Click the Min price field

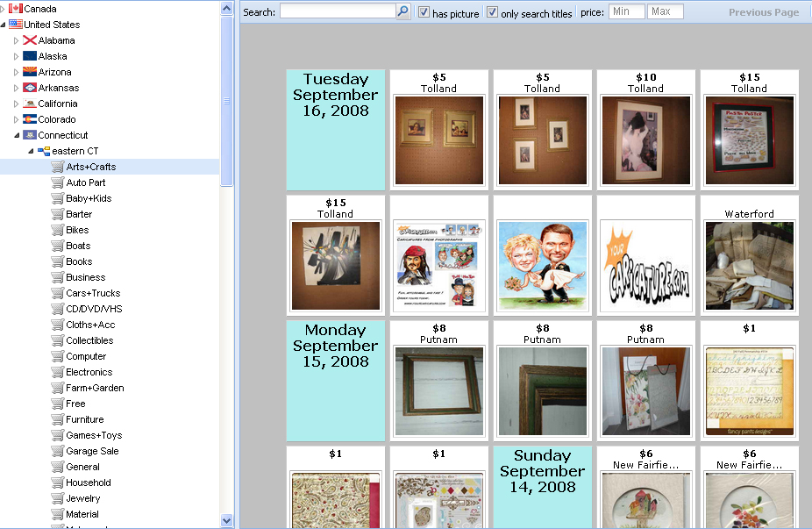pos(626,11)
